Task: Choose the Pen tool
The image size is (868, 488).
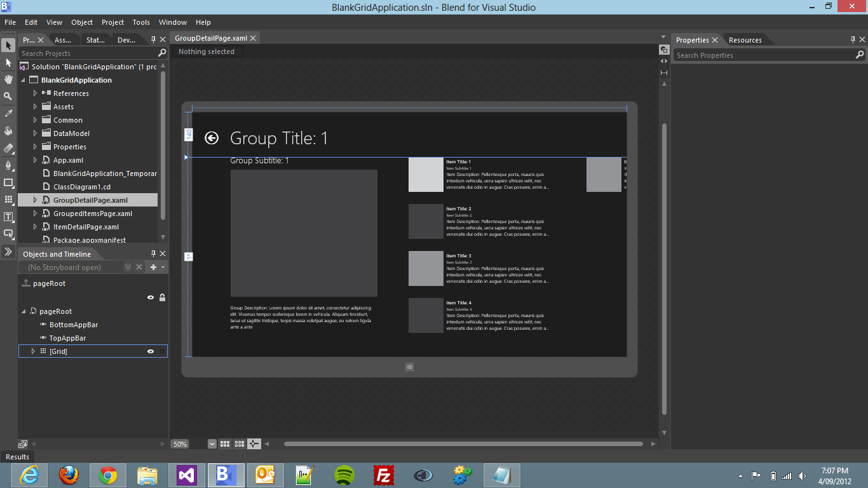Action: coord(8,165)
